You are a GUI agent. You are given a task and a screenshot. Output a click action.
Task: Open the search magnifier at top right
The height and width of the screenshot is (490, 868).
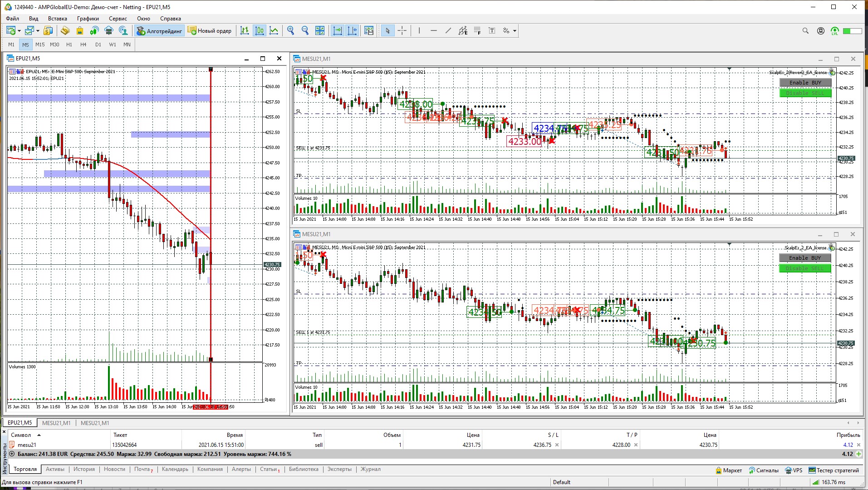click(805, 31)
